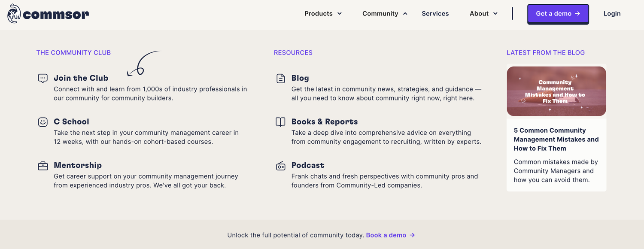Click the 'Common mistakes made by Community Managers' excerpt

(x=556, y=171)
